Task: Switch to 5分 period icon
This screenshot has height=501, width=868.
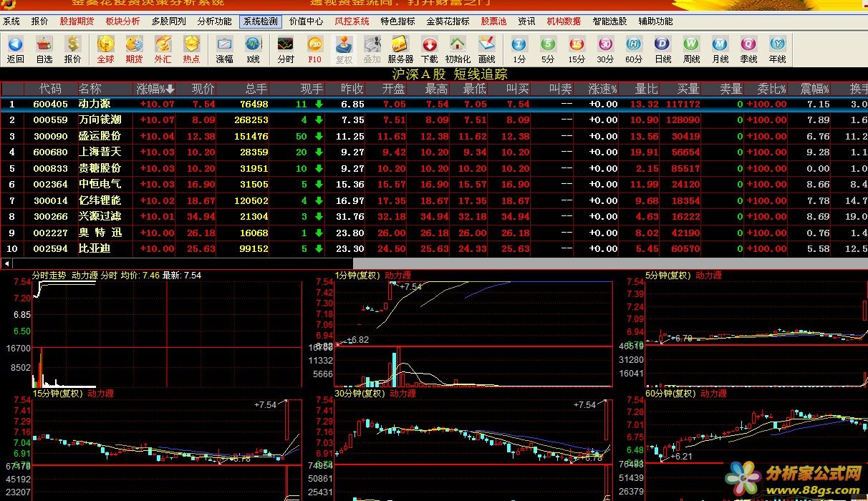Action: (548, 49)
